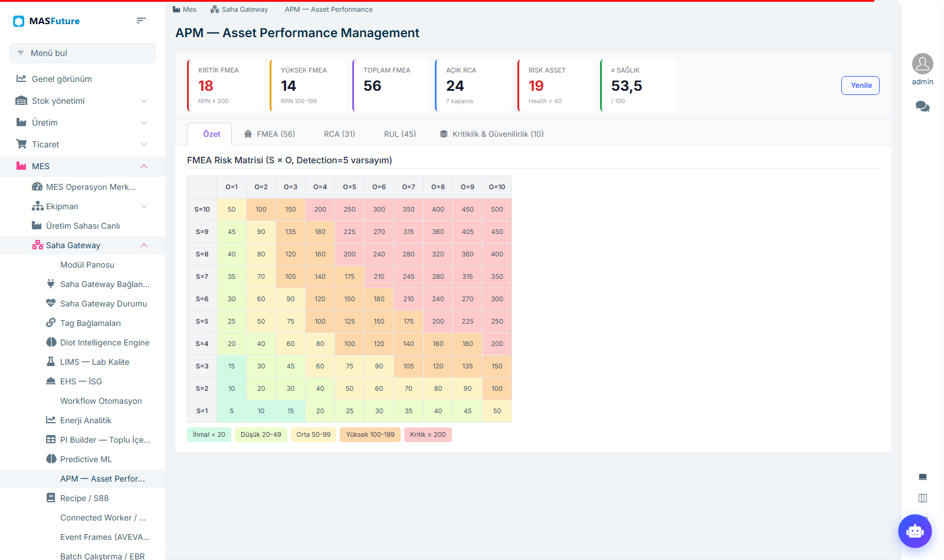This screenshot has height=560, width=944.
Task: Click the Menü bul search field
Action: 83,53
